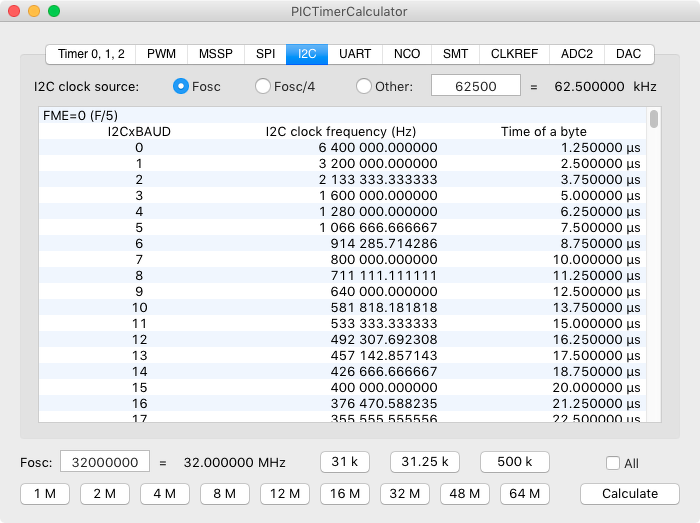Screen dimensions: 700x523
Task: Open the CLKREF tab
Action: [x=514, y=54]
